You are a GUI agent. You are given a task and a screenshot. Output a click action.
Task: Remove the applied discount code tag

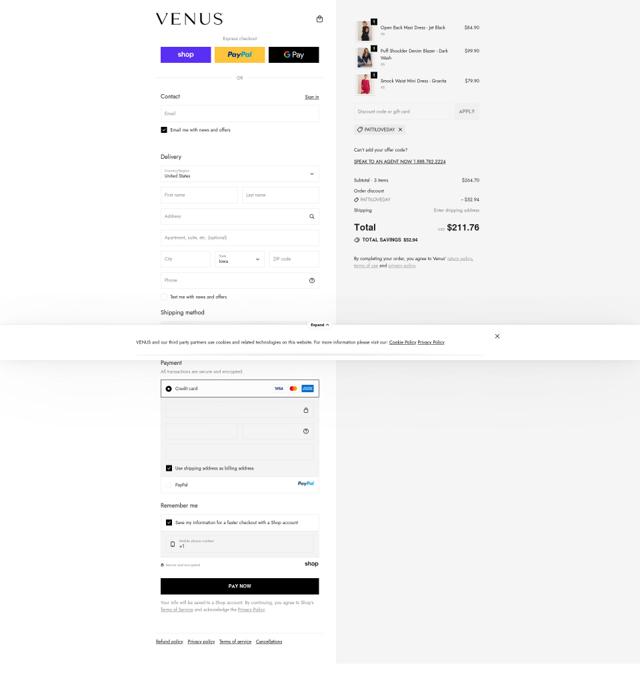pyautogui.click(x=400, y=130)
